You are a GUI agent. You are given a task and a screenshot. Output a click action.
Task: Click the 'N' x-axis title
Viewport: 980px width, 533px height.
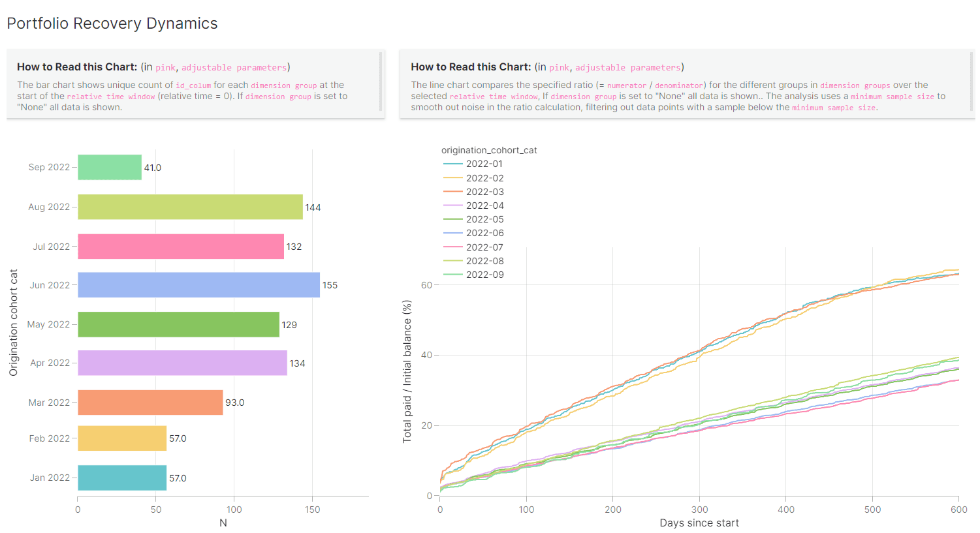point(223,523)
